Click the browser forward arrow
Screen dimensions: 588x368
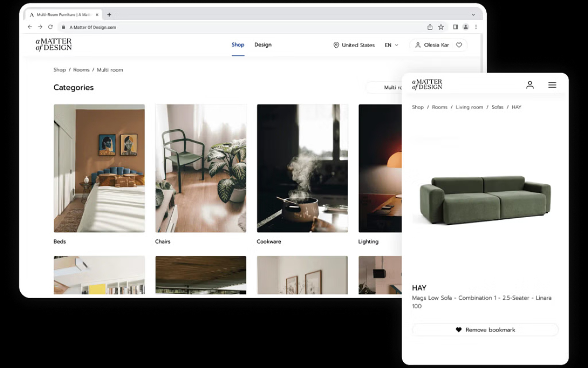coord(40,27)
